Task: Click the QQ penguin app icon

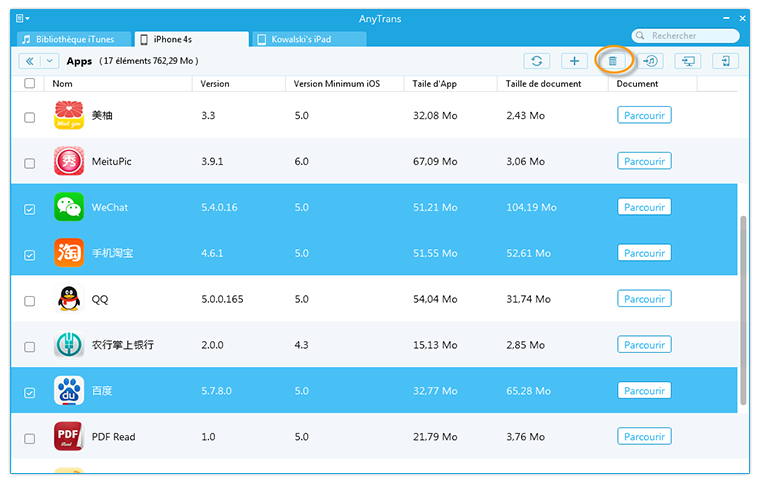Action: (69, 299)
